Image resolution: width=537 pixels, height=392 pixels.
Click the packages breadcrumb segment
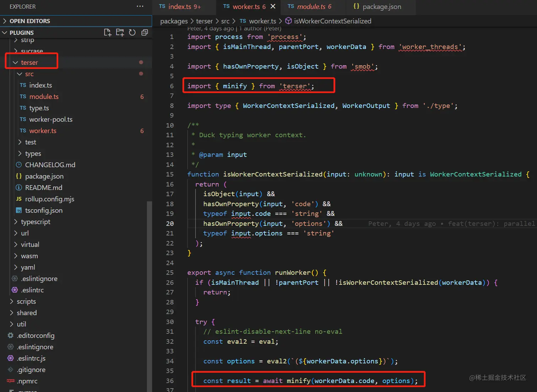coord(174,21)
